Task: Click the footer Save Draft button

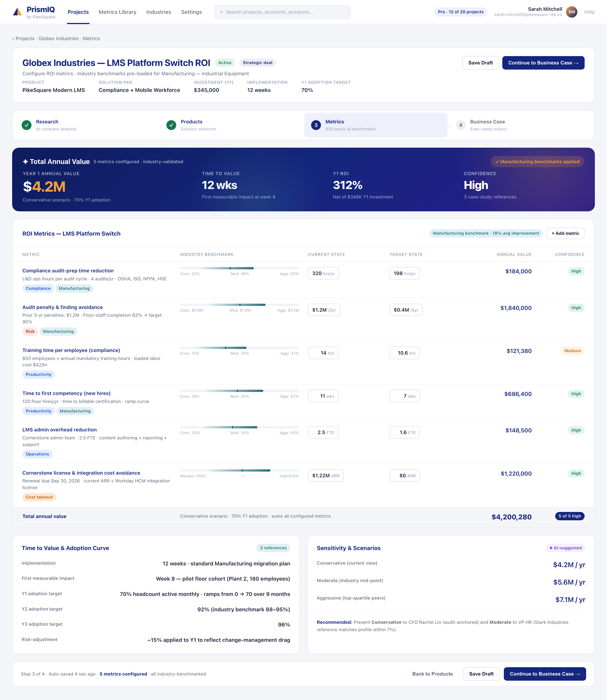Action: [x=481, y=674]
